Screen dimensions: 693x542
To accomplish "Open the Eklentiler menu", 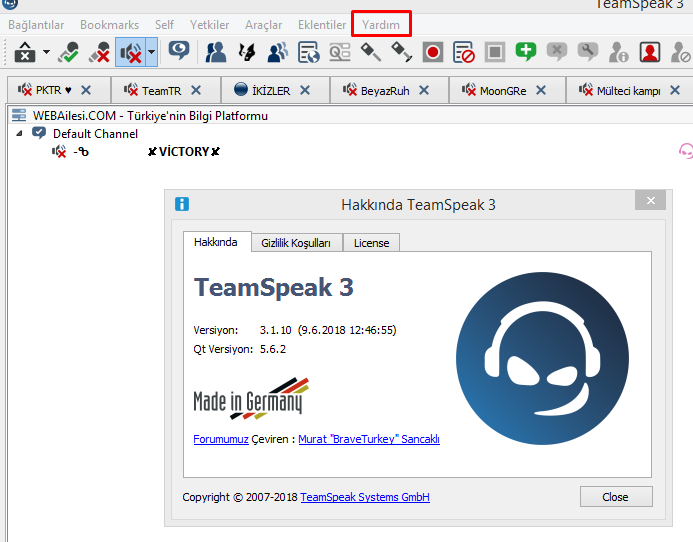I will [x=322, y=25].
